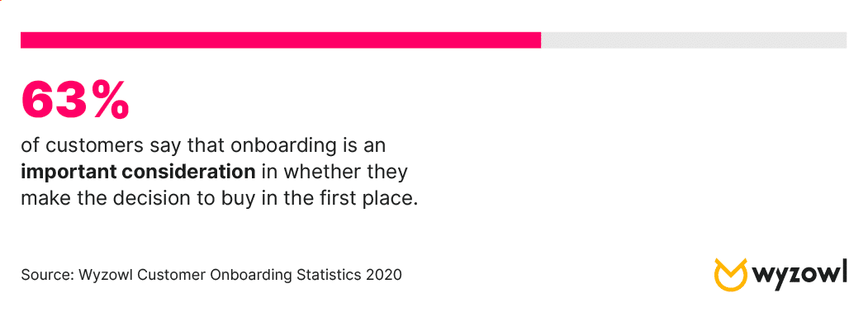The image size is (868, 331).
Task: Click the yellow Wyzowl owl icon
Action: (731, 275)
